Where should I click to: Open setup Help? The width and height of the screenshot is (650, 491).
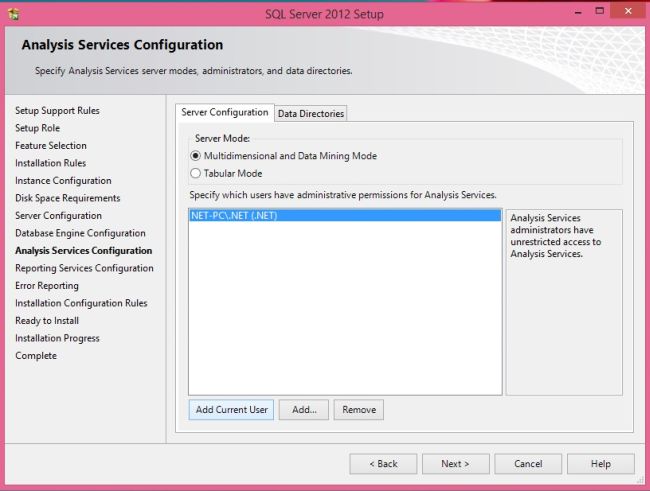[x=601, y=464]
